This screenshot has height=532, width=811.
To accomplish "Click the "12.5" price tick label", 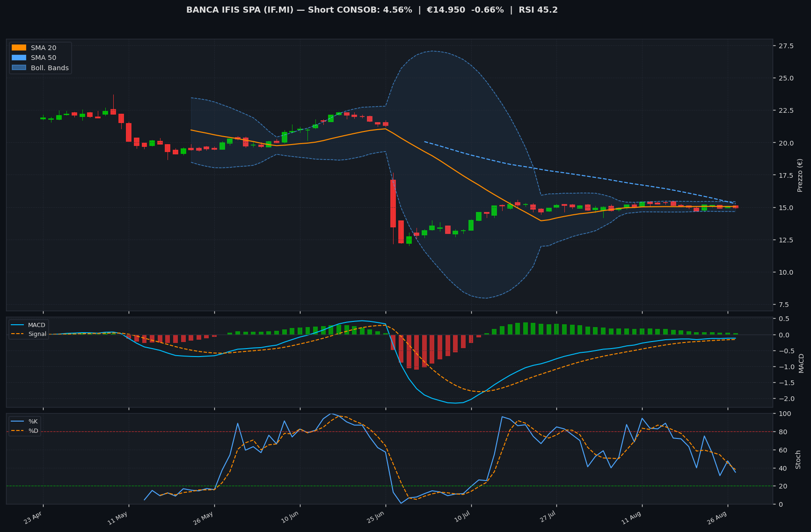I will [785, 240].
